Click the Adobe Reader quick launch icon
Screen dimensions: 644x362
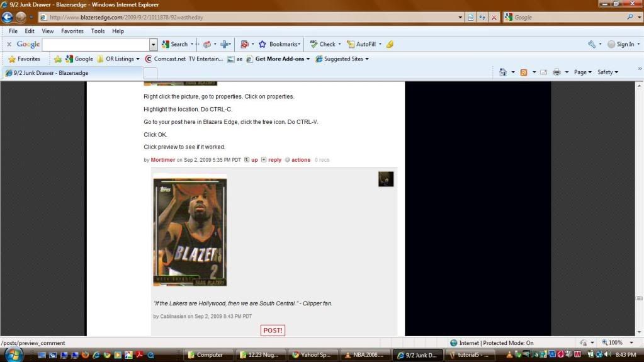140,354
